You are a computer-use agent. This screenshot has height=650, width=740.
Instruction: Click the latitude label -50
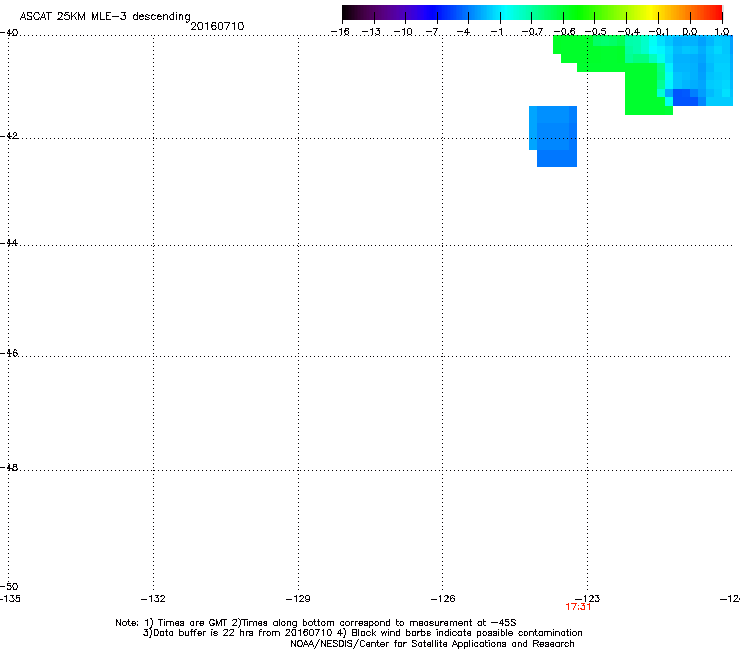coord(9,587)
